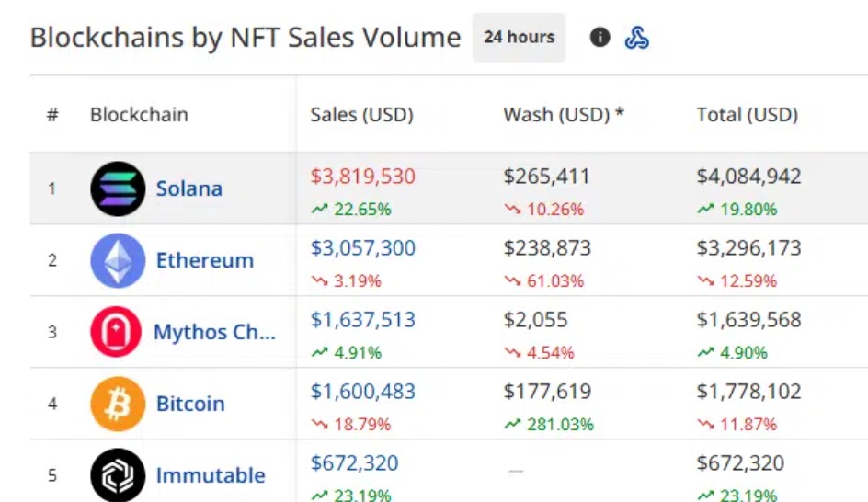Select Bitcoin total $1,778,102
868x502 pixels.
(x=749, y=392)
